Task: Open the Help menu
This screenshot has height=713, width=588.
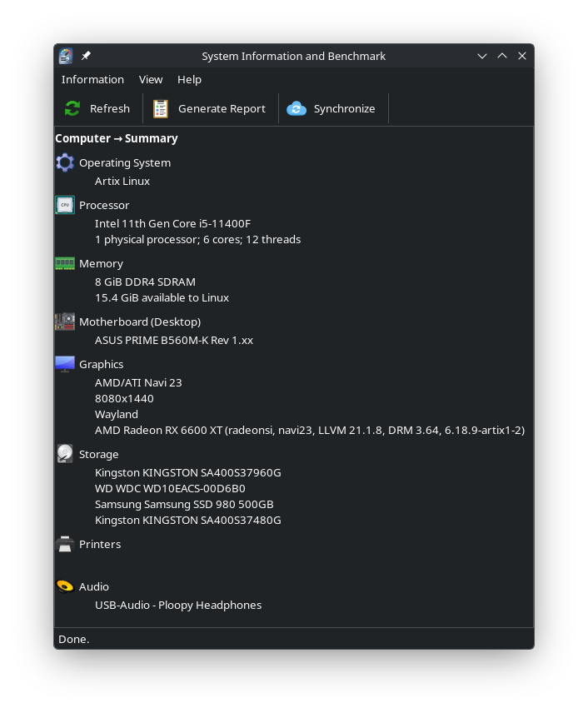Action: pos(189,79)
